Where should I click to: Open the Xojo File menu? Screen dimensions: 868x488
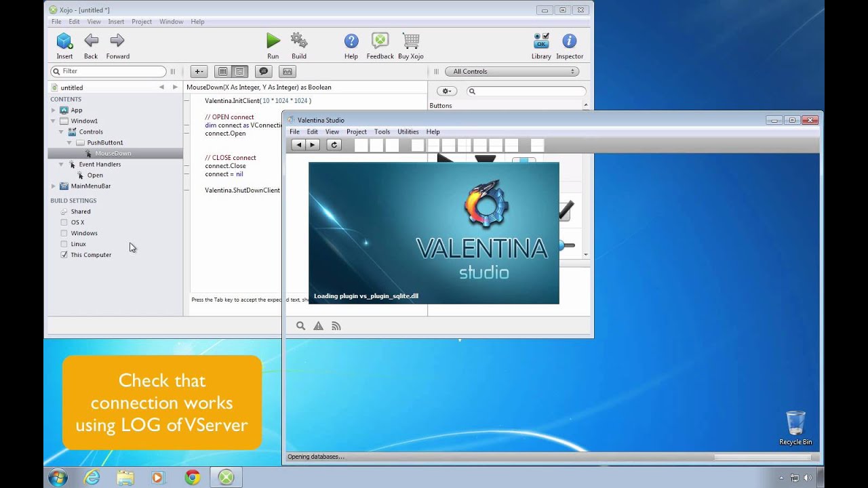pyautogui.click(x=57, y=22)
